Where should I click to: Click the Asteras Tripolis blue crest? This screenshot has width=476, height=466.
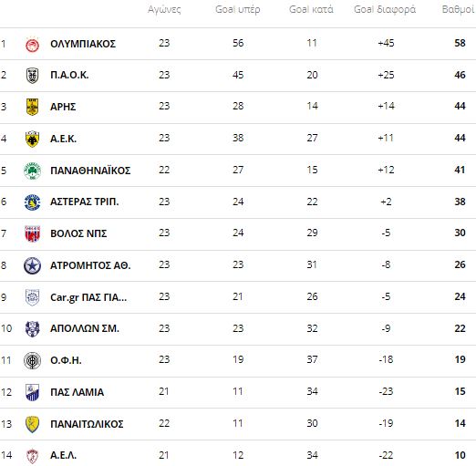tap(32, 202)
